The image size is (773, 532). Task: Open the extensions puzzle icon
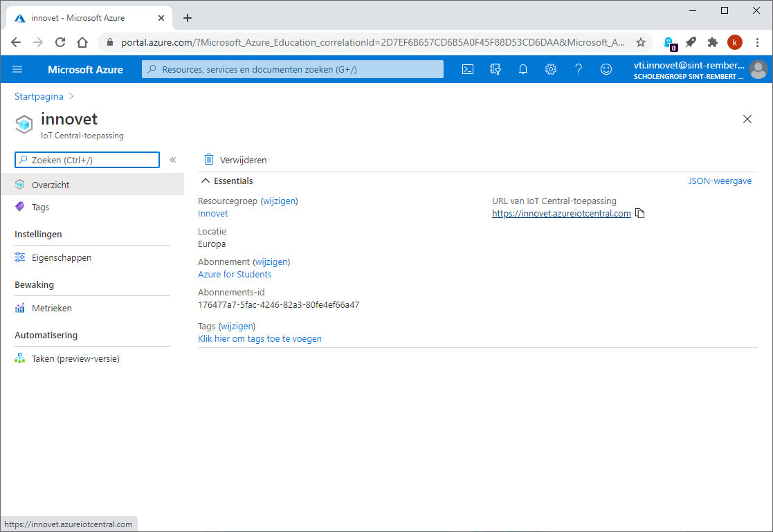(x=712, y=42)
